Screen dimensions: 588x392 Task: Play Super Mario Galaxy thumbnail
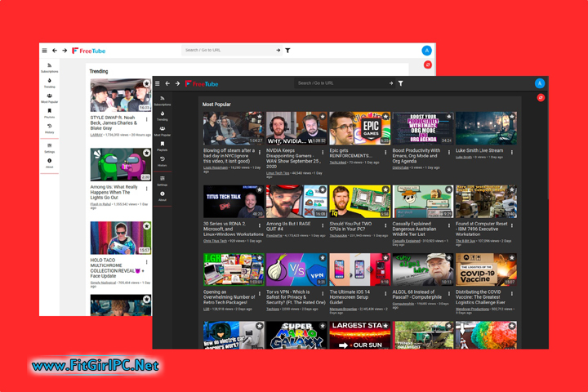(x=296, y=335)
